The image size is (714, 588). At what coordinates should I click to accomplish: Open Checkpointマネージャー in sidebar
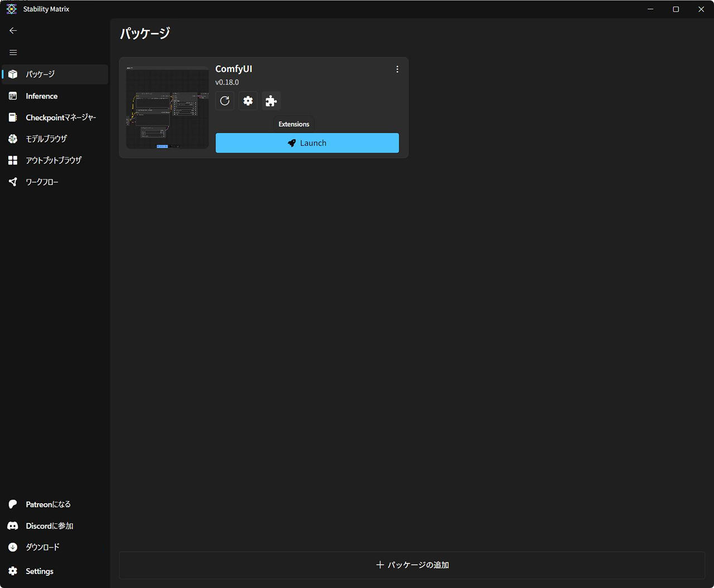click(x=55, y=118)
